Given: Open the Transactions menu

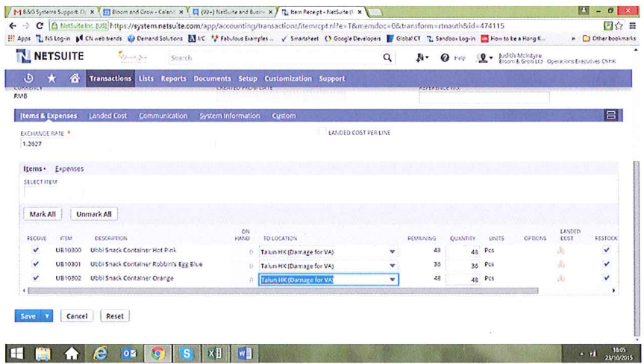Looking at the screenshot, I should [x=110, y=78].
